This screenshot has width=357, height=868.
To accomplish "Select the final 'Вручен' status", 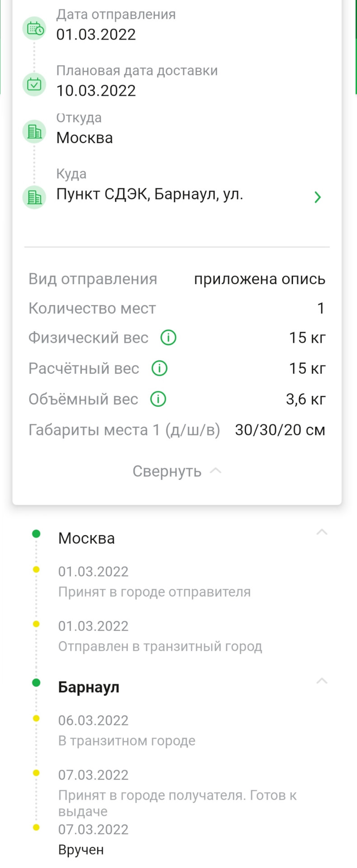I will 81,850.
